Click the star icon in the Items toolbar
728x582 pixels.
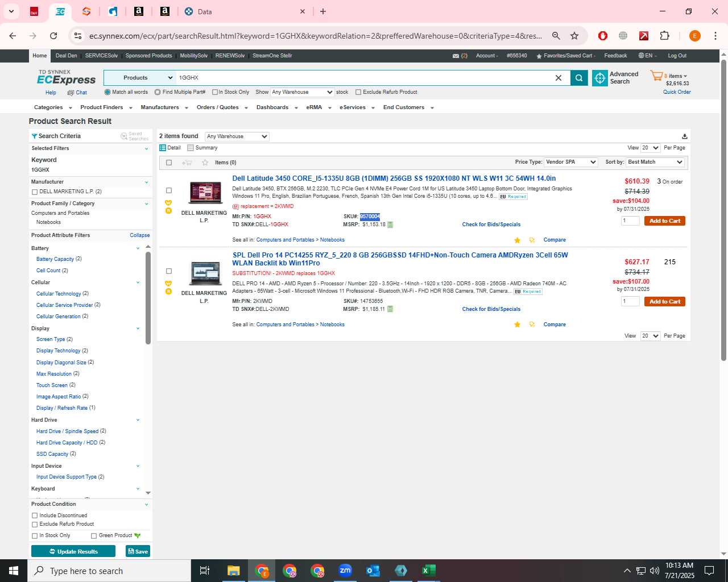click(x=205, y=163)
